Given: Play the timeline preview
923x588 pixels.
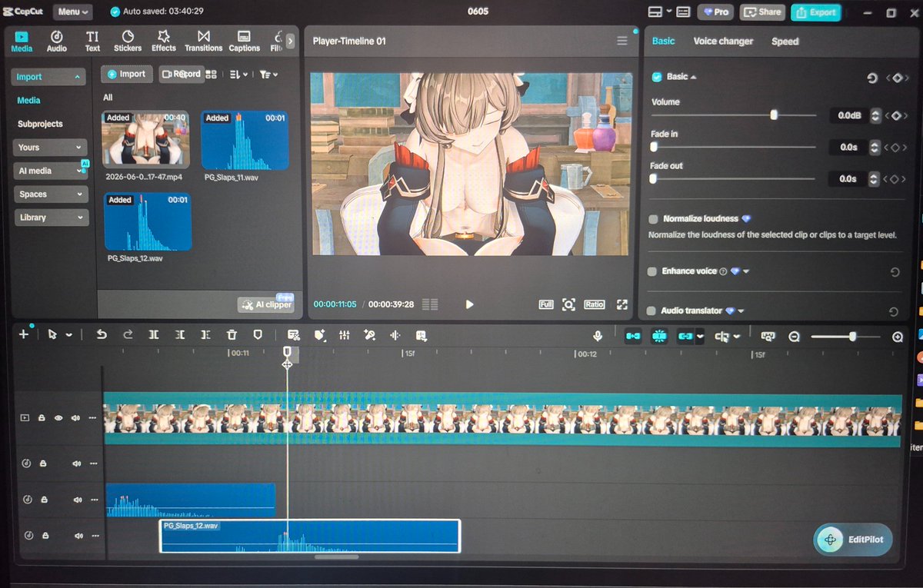Looking at the screenshot, I should pyautogui.click(x=469, y=304).
